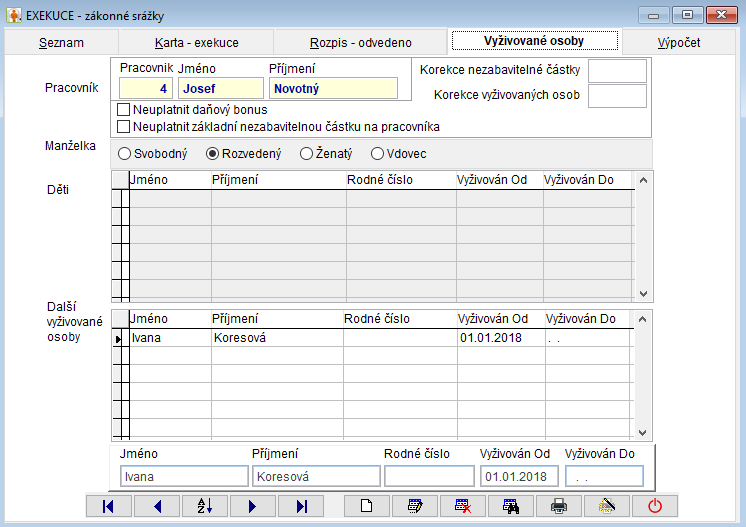Close the EXEKUCE window
The height and width of the screenshot is (527, 746).
point(721,15)
